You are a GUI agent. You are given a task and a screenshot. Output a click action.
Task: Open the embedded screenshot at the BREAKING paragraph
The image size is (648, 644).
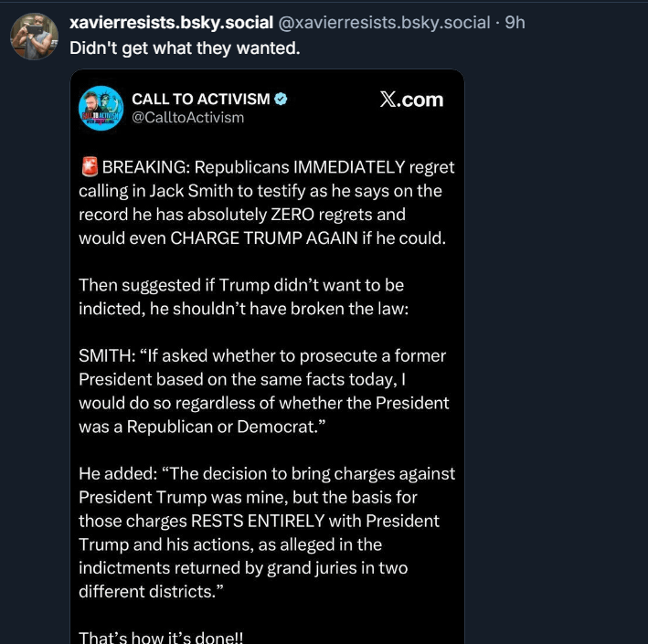tap(265, 203)
